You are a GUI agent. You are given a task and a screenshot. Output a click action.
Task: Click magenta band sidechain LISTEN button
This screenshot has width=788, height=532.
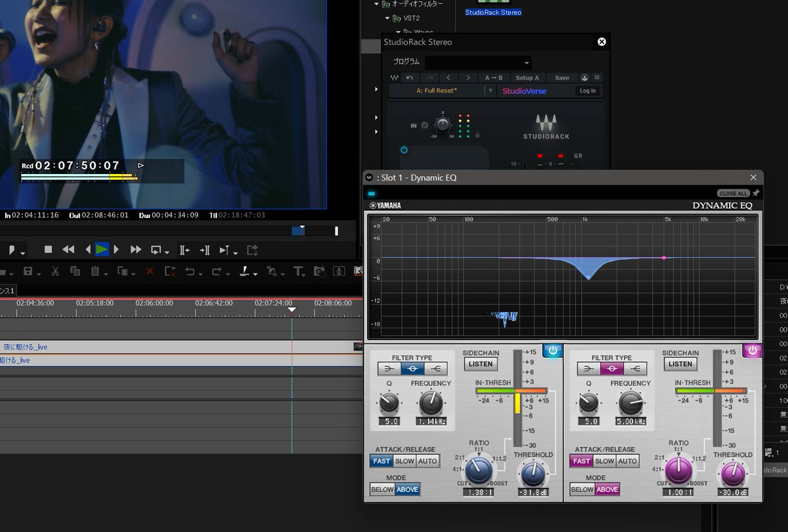pos(680,364)
